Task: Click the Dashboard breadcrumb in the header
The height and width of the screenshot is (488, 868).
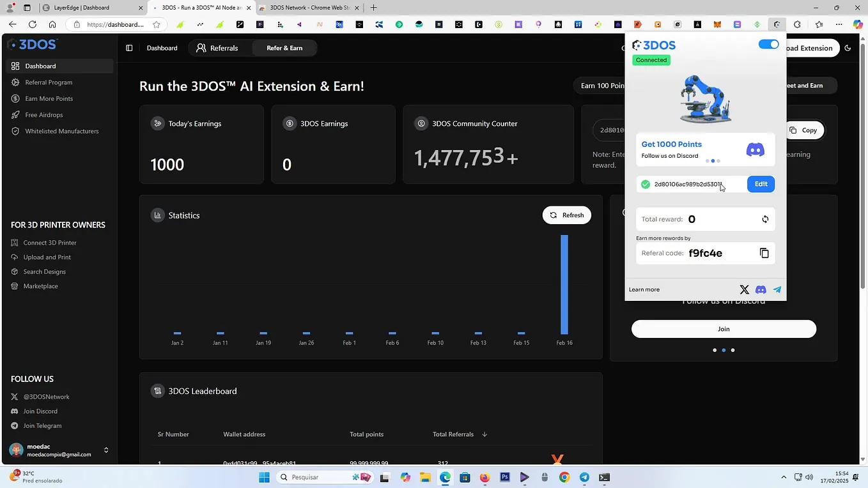Action: [x=162, y=48]
